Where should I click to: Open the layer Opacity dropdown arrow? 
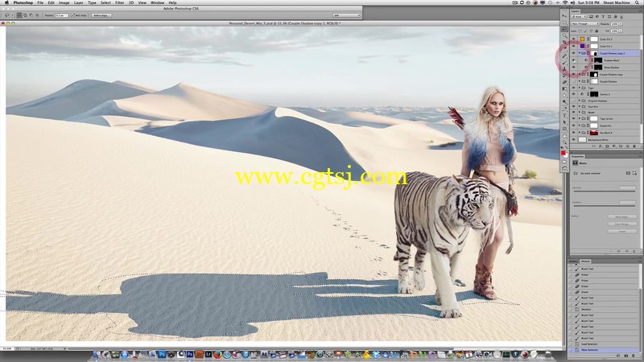(621, 24)
